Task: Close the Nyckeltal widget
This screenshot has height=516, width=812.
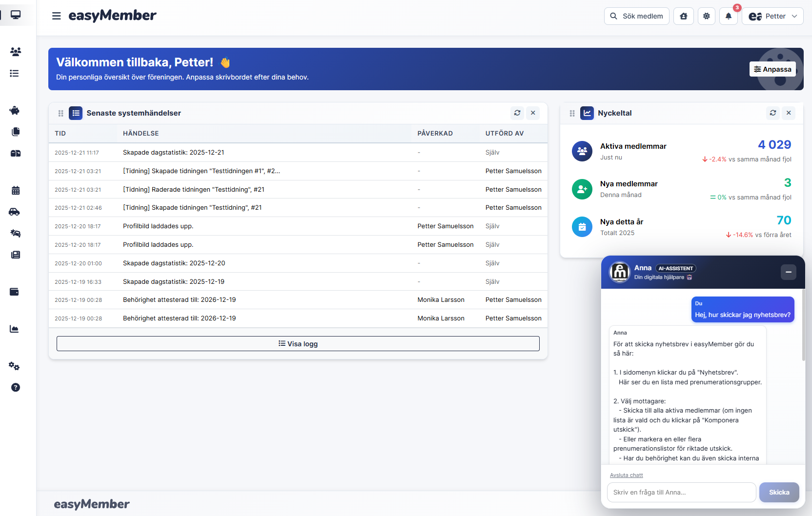Action: [789, 113]
